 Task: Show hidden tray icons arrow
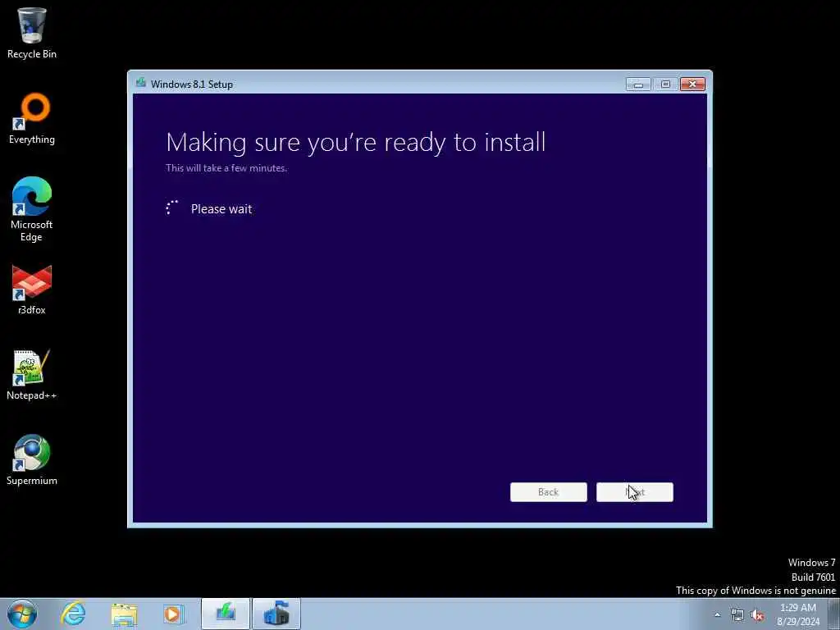[x=717, y=614]
